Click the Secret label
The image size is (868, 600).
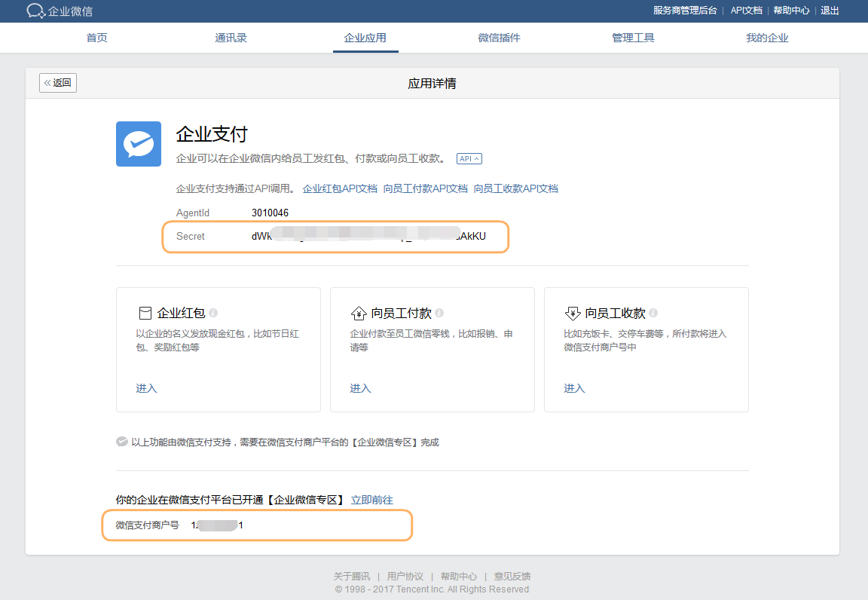[x=191, y=236]
